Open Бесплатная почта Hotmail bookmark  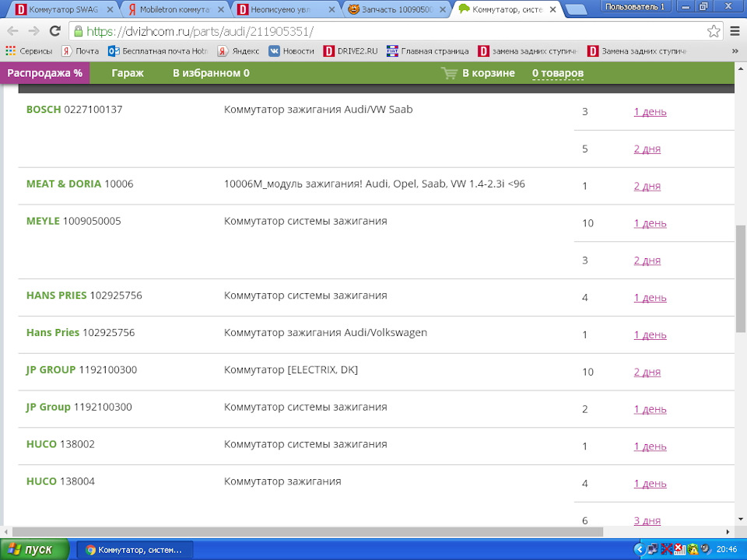point(158,51)
